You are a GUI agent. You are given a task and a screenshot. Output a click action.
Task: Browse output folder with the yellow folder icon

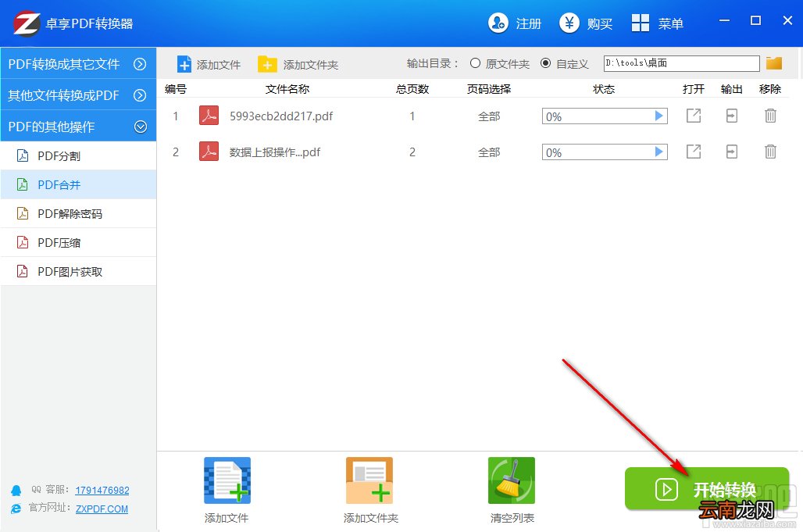[774, 63]
